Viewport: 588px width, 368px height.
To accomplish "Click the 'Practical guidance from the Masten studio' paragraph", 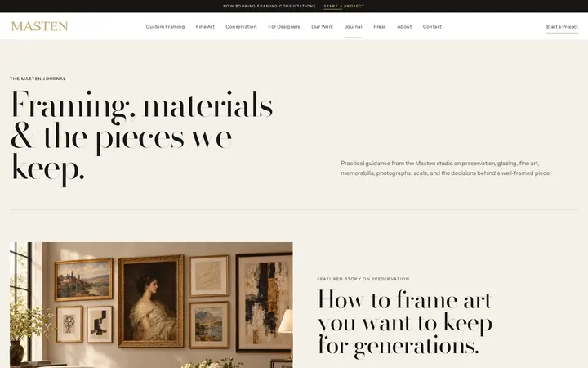I will (446, 168).
